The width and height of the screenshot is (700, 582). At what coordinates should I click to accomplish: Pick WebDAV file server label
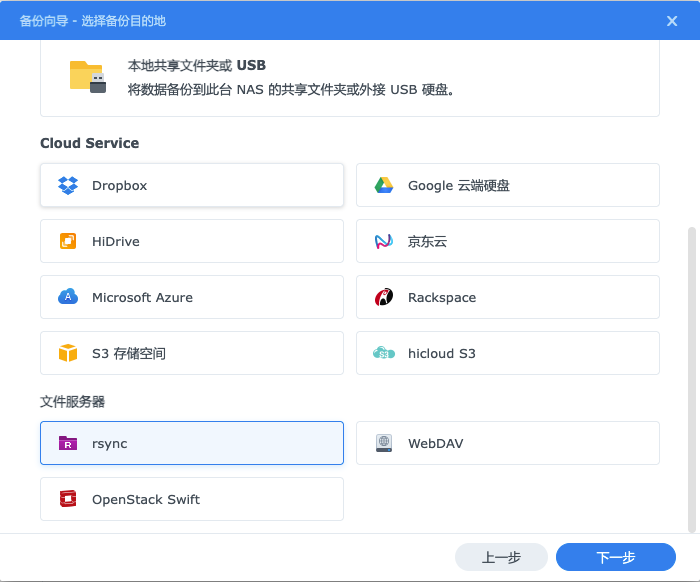click(x=435, y=443)
